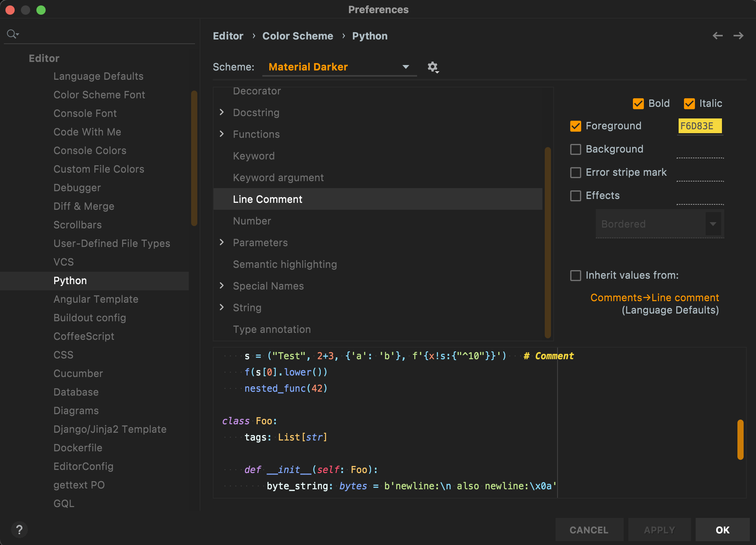
Task: Confirm with the OK button
Action: click(722, 530)
